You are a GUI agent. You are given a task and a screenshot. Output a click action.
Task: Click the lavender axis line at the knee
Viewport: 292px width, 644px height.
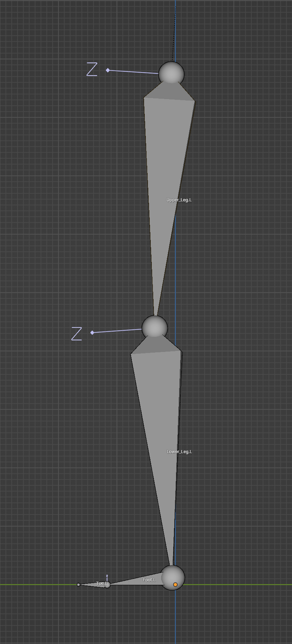(117, 331)
